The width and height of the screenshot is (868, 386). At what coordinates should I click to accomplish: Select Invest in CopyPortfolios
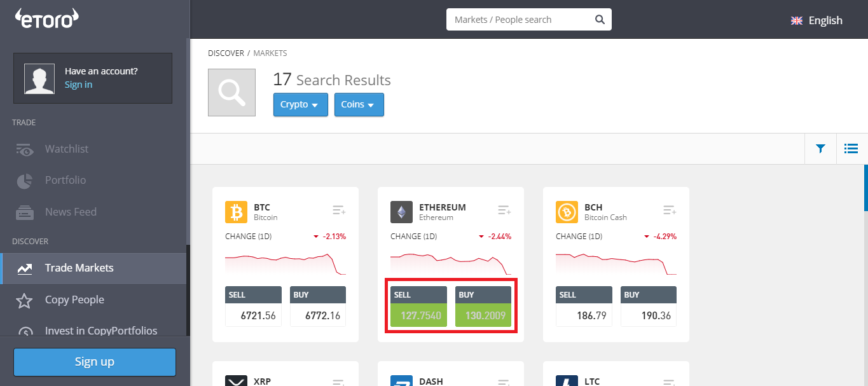[x=100, y=331]
